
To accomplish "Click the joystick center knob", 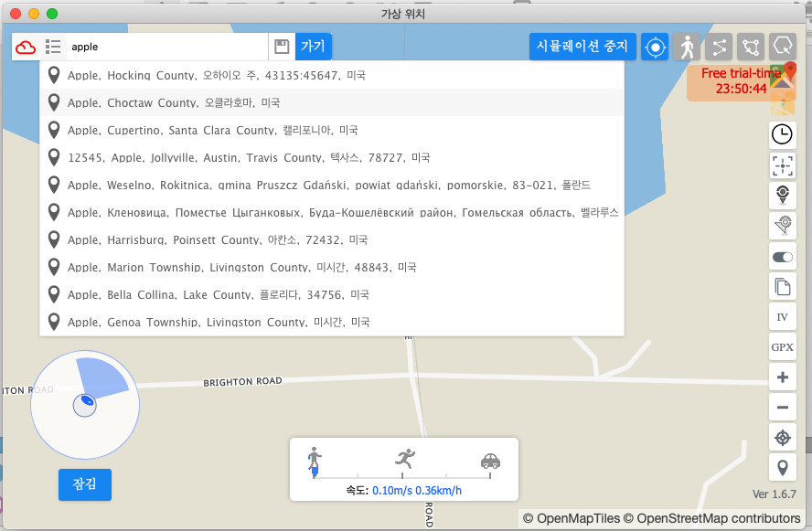I will coord(84,405).
